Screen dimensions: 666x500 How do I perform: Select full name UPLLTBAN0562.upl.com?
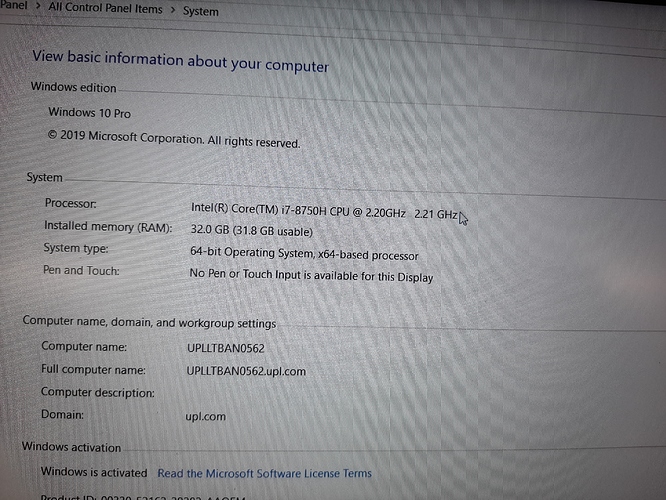[246, 371]
